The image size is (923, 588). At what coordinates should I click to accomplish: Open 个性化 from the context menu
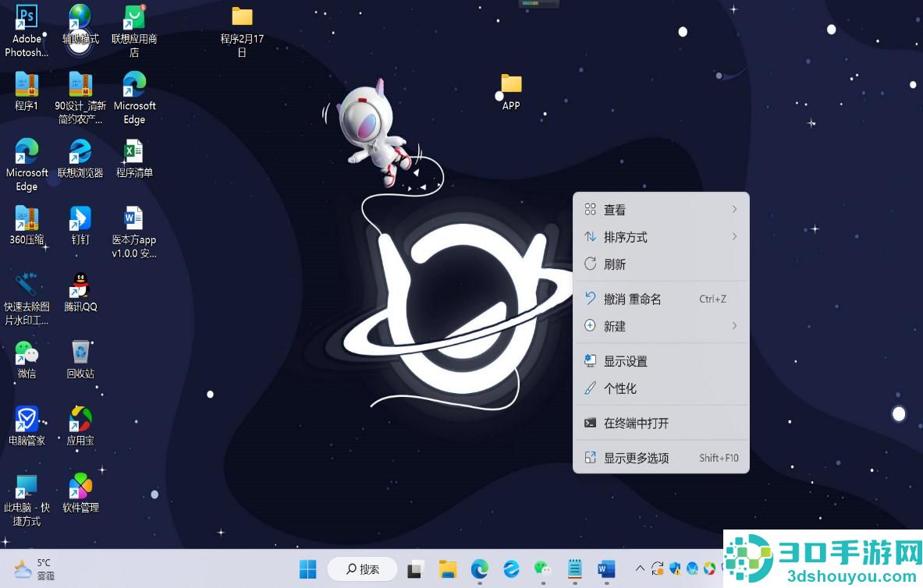[661, 388]
